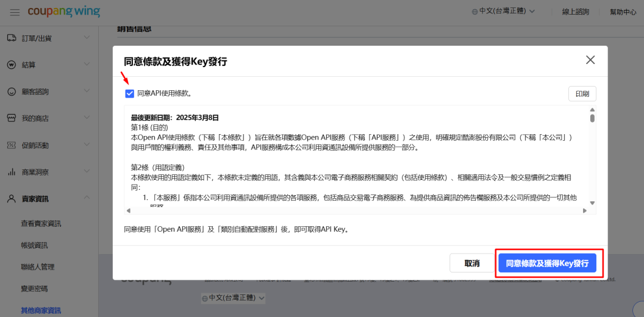Click the 印刷 print button
Screen dimensions: 644x317
coord(582,94)
